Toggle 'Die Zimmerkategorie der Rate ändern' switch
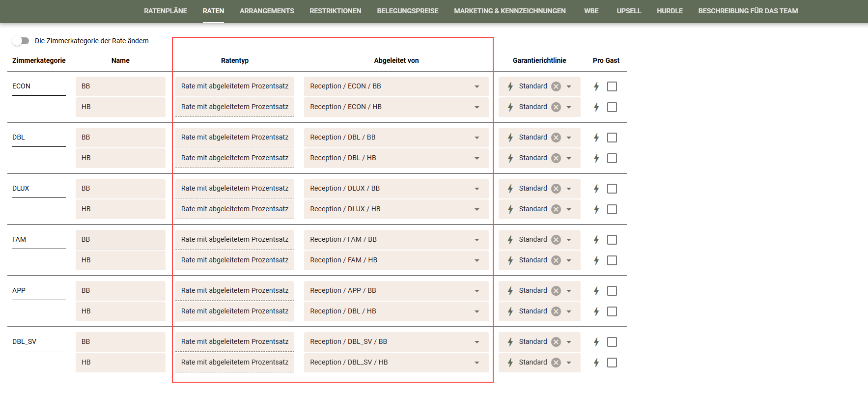This screenshot has width=868, height=394. coord(21,41)
